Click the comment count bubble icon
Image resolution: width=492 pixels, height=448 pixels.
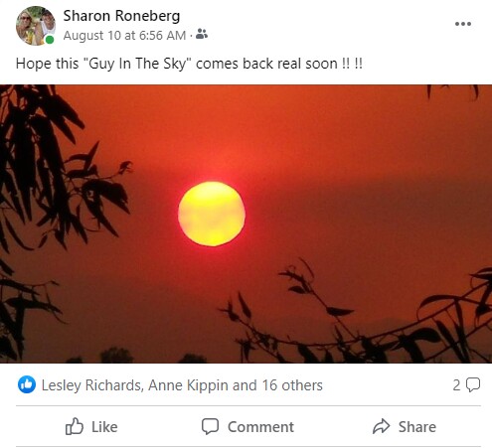pyautogui.click(x=473, y=384)
